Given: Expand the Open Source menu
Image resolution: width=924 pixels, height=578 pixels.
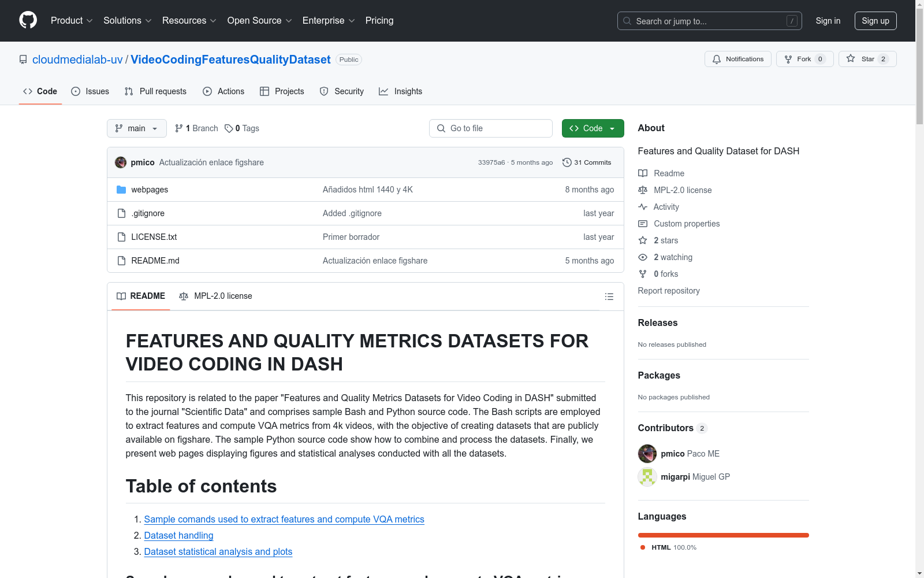Looking at the screenshot, I should (260, 21).
